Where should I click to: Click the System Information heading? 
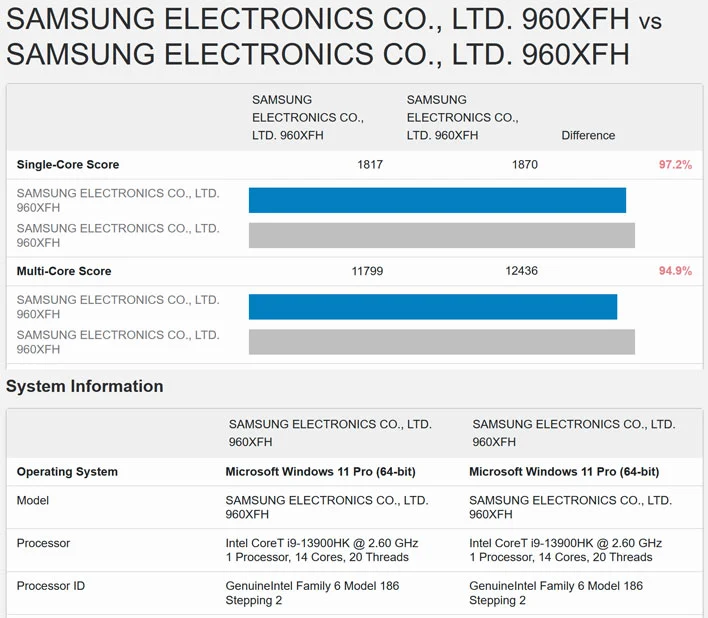point(84,386)
